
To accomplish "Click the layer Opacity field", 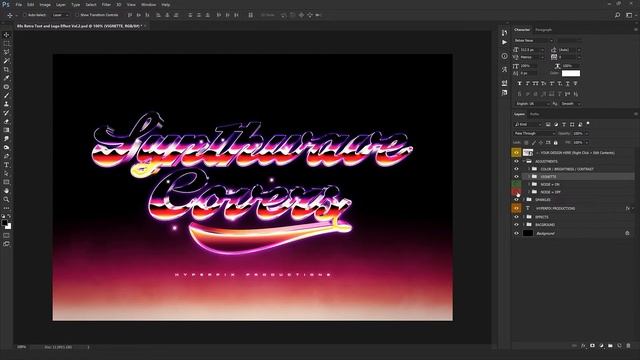I will tap(580, 133).
